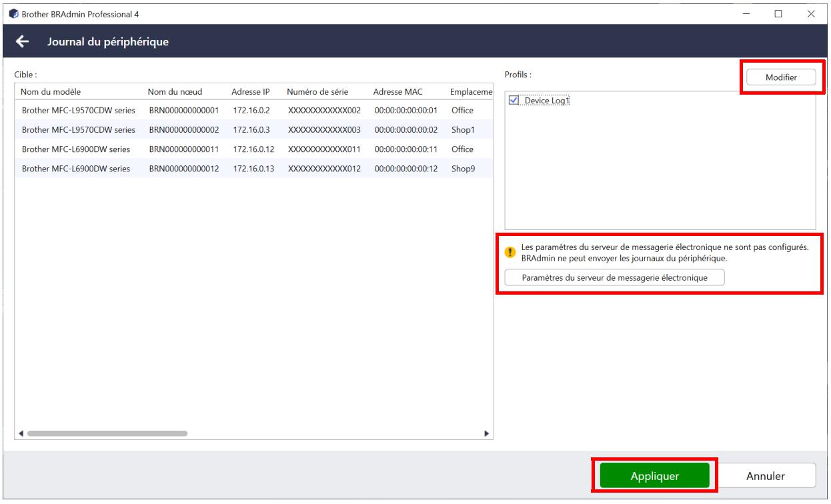Click the horizontal scrollbar left arrow
Viewport: 831px width, 504px height.
coord(21,433)
